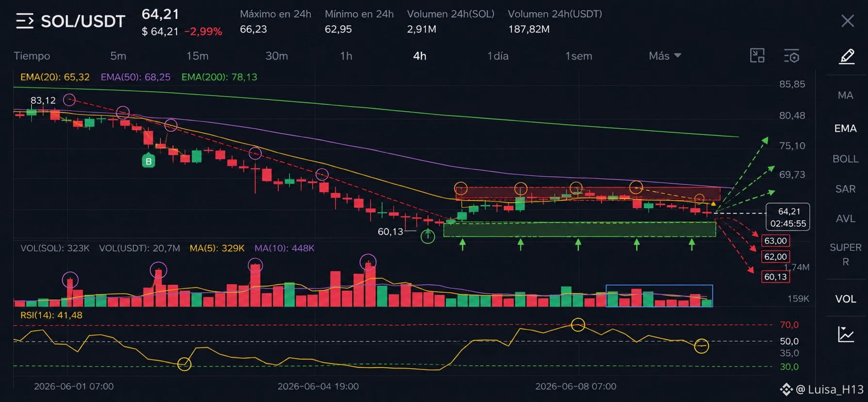
Task: Click the 80,48 price axis label
Action: [x=792, y=116]
